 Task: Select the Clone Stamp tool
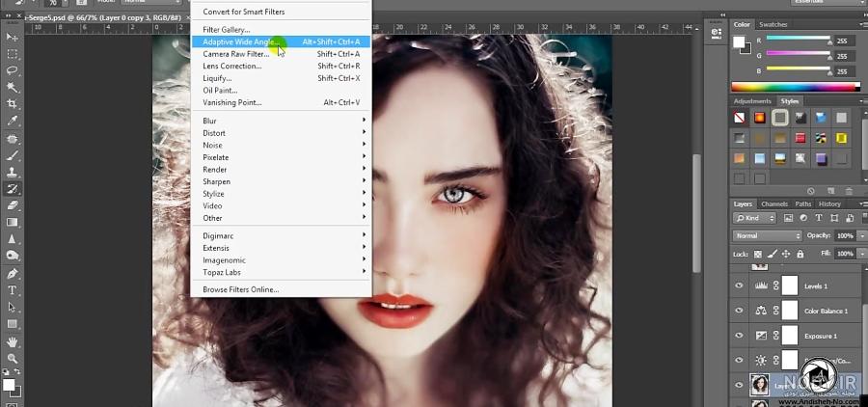click(12, 172)
